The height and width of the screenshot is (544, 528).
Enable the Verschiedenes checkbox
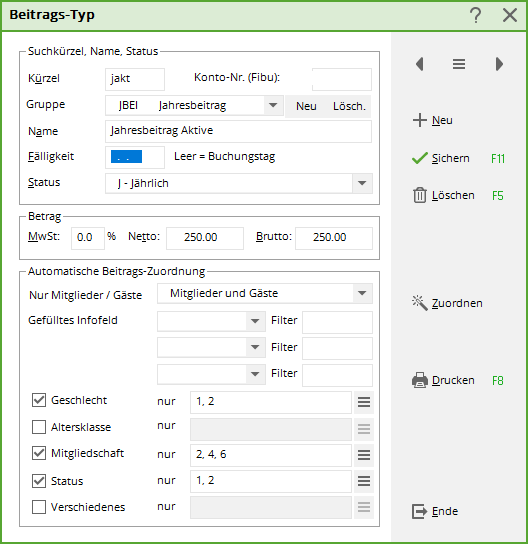[39, 507]
